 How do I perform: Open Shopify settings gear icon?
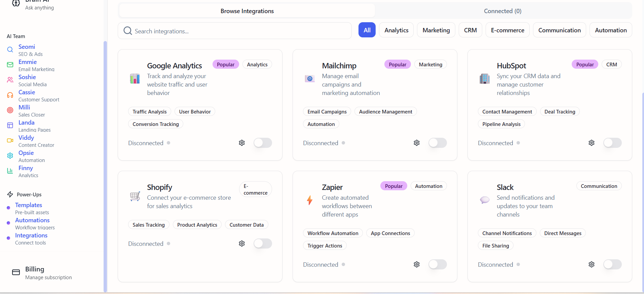tap(242, 243)
